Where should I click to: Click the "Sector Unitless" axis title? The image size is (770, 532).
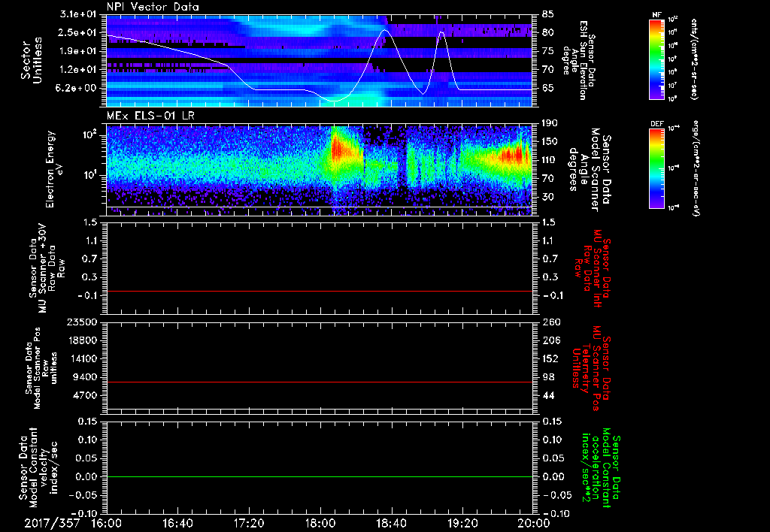pyautogui.click(x=32, y=60)
